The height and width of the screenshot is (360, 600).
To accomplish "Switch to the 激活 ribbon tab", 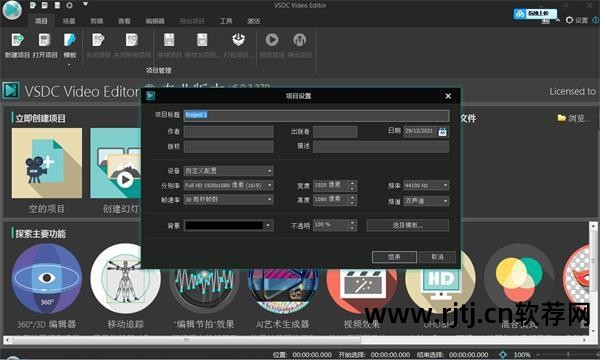I will click(x=253, y=21).
